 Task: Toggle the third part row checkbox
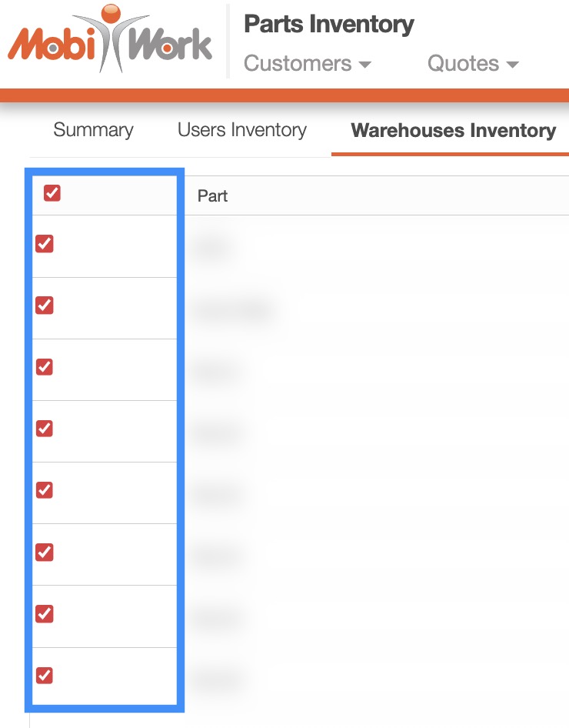[45, 367]
